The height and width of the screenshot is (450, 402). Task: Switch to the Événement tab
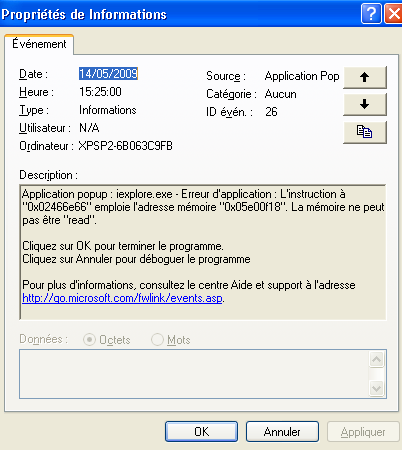[x=39, y=44]
